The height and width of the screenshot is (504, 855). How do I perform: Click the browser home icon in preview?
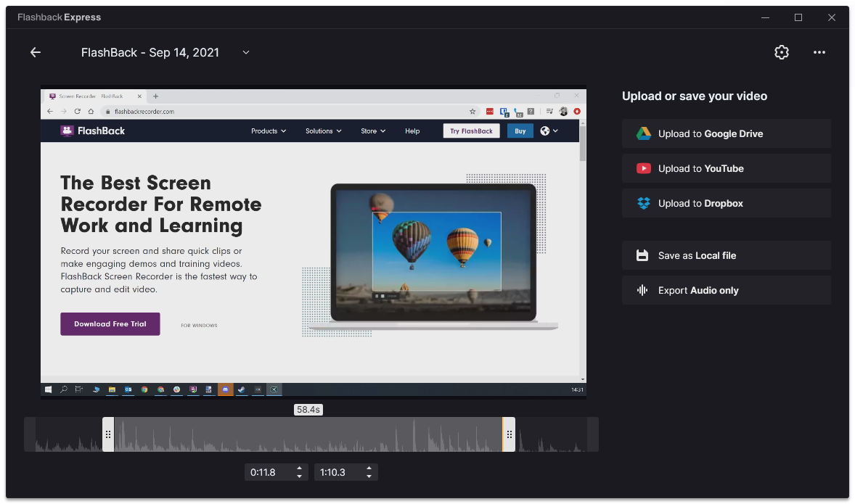[91, 111]
